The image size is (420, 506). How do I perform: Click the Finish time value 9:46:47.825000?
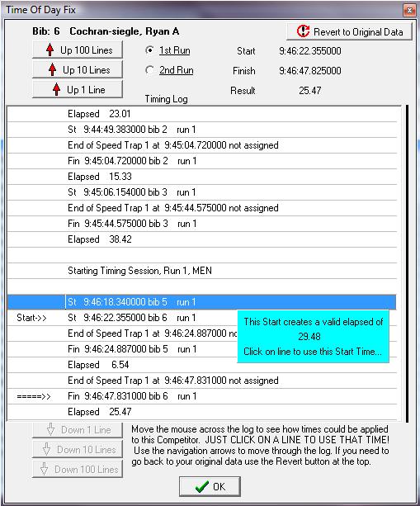pyautogui.click(x=310, y=71)
